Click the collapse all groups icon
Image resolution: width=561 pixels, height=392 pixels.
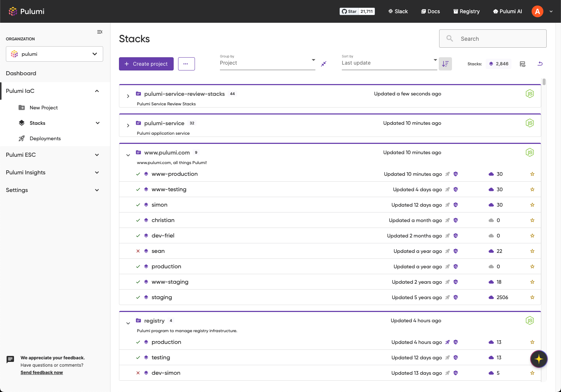(323, 64)
